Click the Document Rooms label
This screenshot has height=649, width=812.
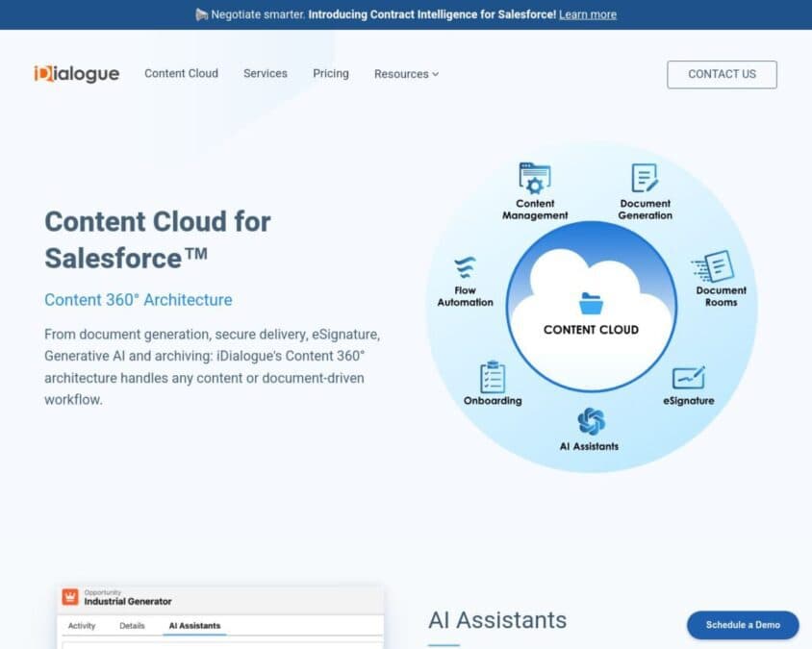tap(722, 296)
